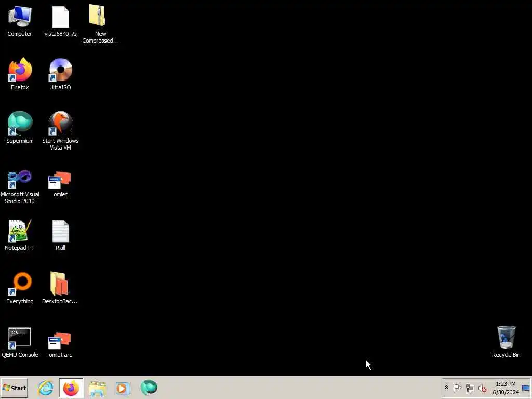
Task: Select the Rkill file icon
Action: click(60, 235)
